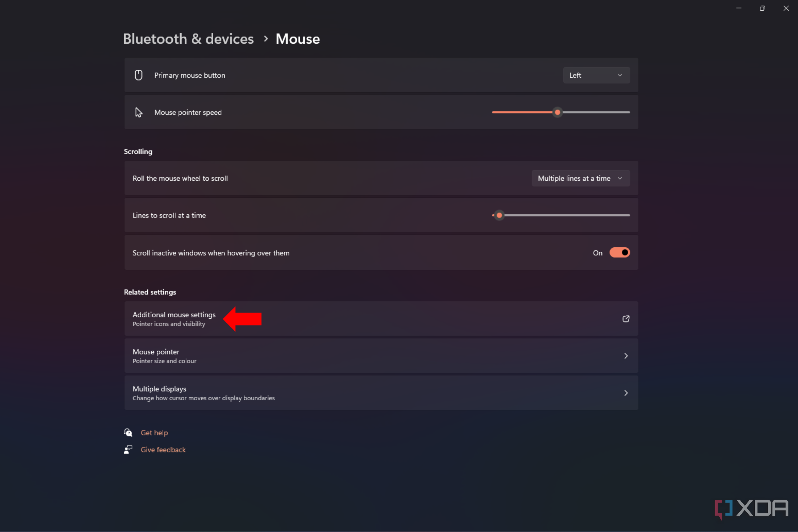Disable scroll inactive windows when hovering
Viewport: 798px width, 532px height.
(620, 252)
